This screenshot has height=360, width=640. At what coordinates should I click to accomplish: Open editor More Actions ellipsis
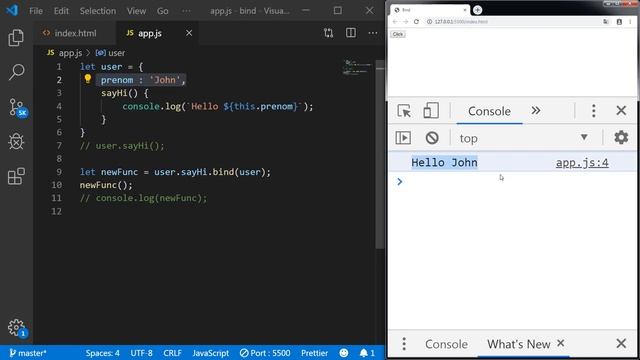tap(373, 33)
